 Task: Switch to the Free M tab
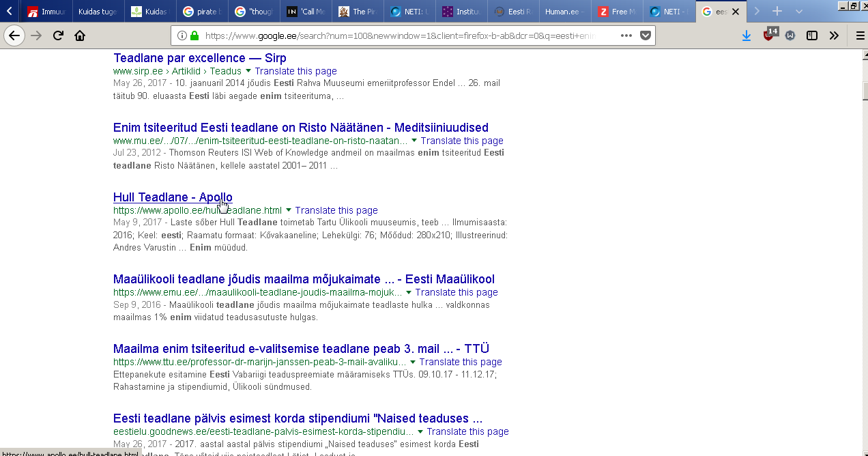tap(616, 12)
